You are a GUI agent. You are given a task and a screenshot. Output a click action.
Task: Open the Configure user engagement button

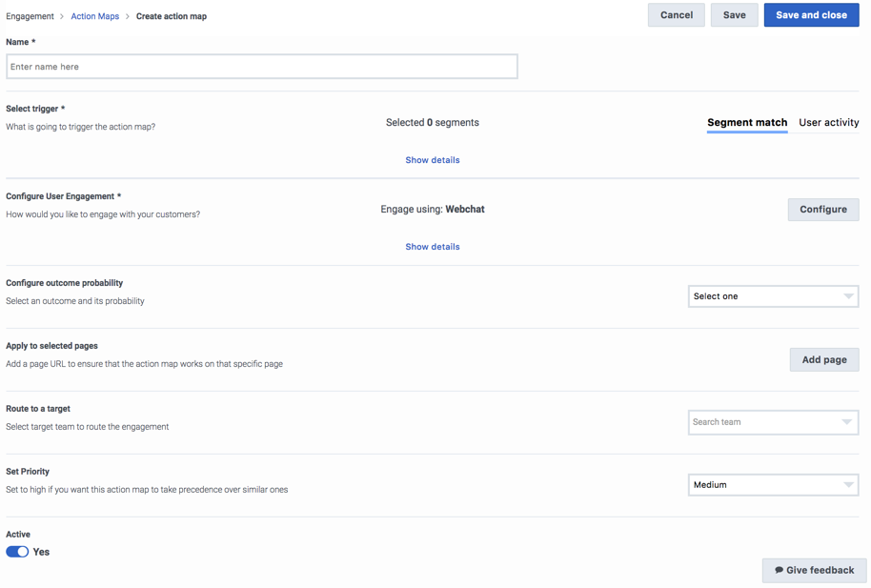pyautogui.click(x=823, y=210)
